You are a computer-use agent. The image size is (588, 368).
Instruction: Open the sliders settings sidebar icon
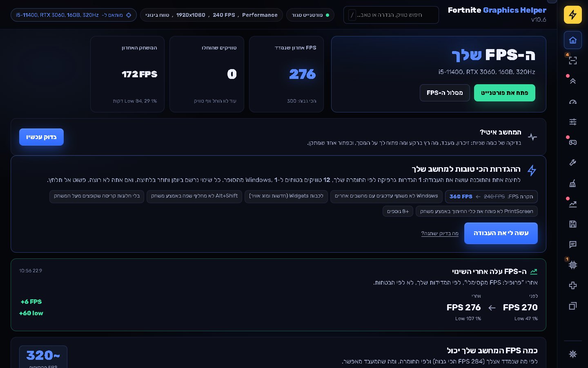pyautogui.click(x=573, y=122)
